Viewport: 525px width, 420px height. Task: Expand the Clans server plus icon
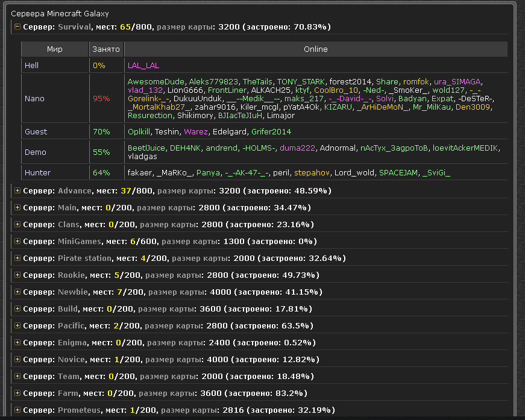[17, 225]
